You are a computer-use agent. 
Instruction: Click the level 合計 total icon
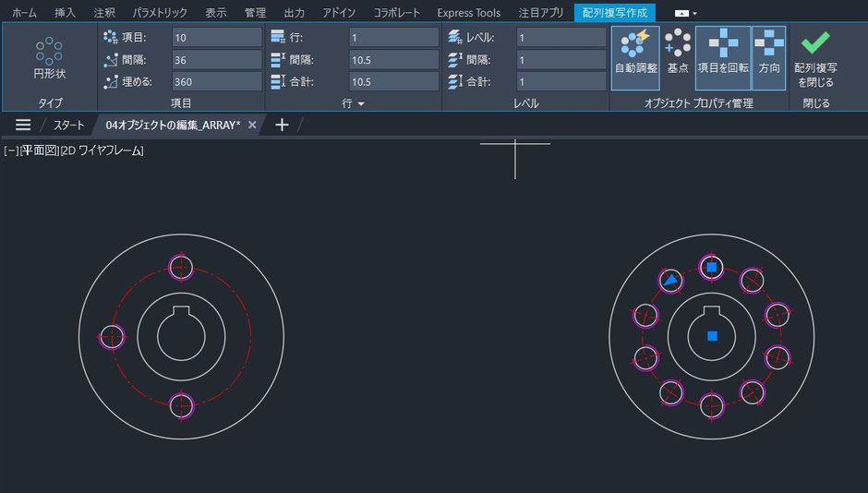click(x=455, y=82)
